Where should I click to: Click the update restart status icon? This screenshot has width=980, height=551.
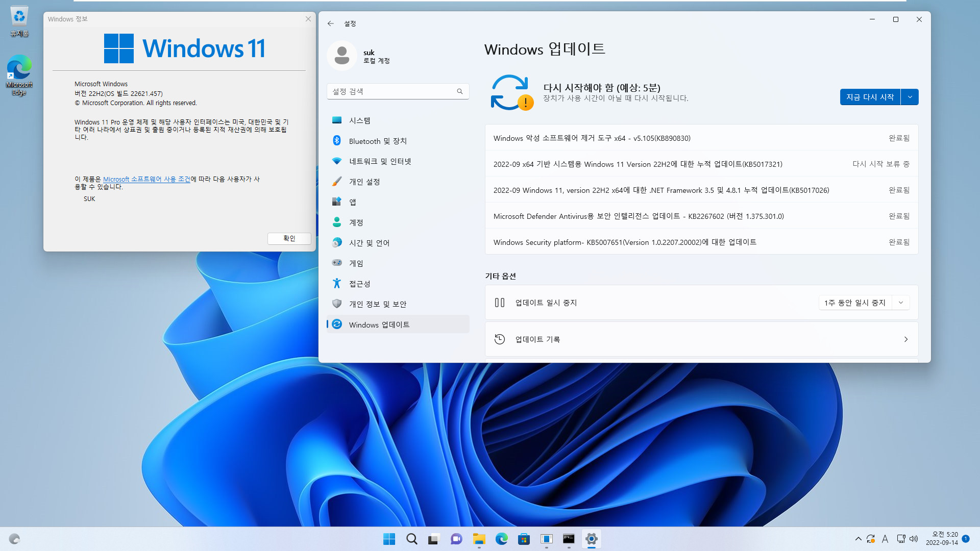512,93
